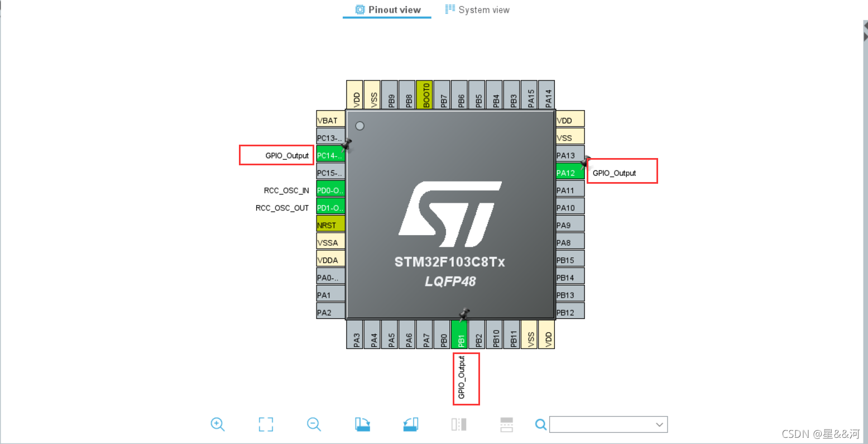Click inside the pin search text field
868x444 pixels.
(x=603, y=424)
